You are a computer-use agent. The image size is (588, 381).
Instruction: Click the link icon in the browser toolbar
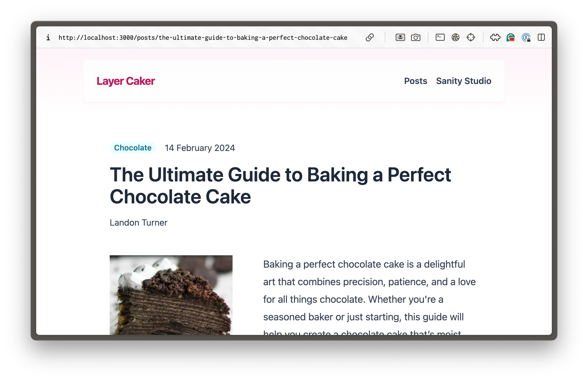[369, 37]
